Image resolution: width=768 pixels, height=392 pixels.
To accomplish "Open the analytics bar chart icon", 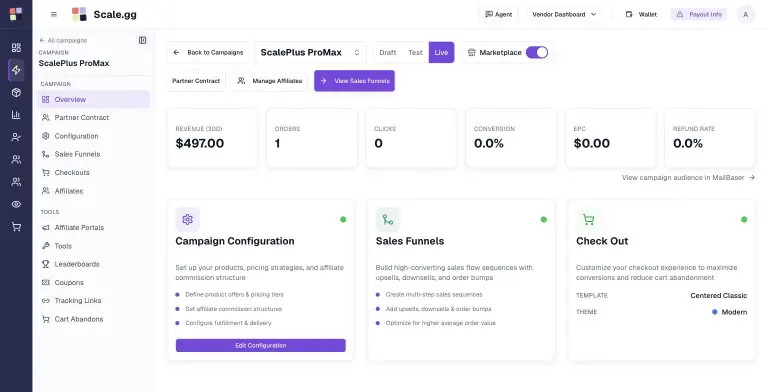I will (x=16, y=115).
